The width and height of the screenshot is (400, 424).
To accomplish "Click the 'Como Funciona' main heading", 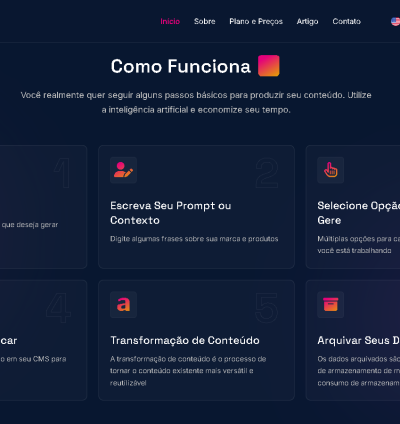I will pyautogui.click(x=181, y=66).
